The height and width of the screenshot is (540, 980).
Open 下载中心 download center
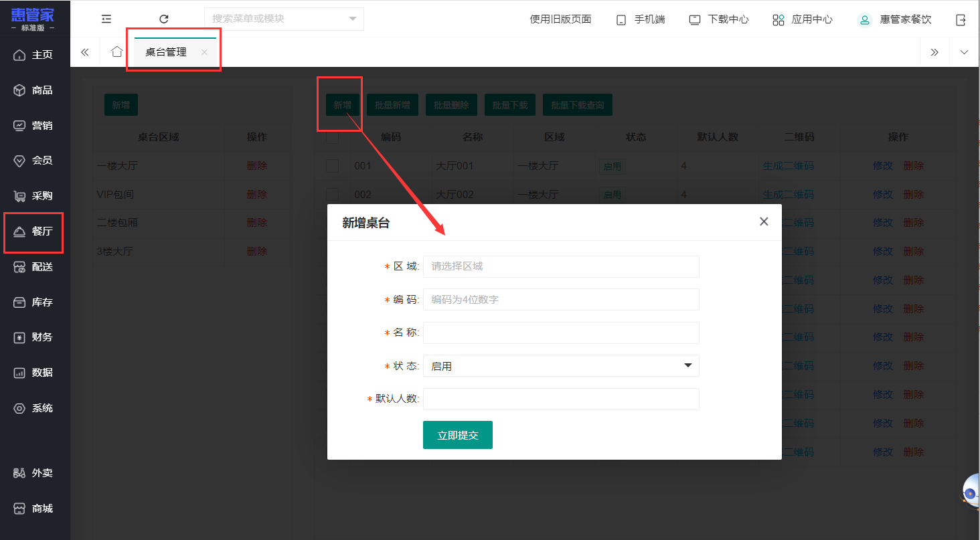pos(719,19)
